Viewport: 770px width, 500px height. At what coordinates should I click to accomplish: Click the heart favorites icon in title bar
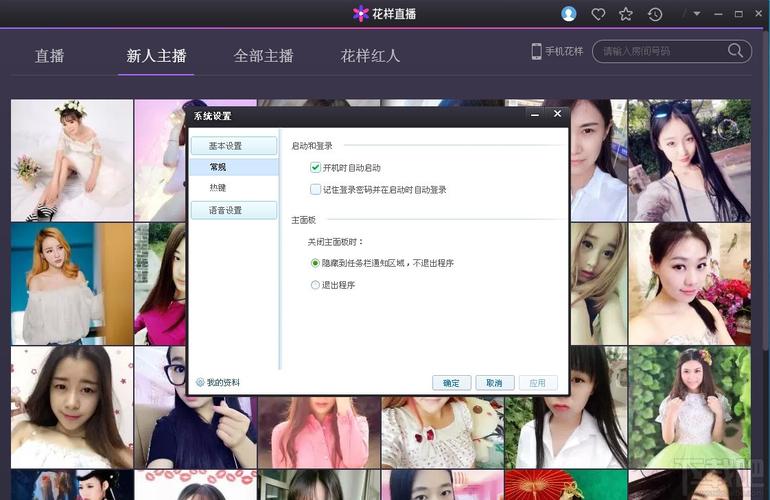[598, 14]
